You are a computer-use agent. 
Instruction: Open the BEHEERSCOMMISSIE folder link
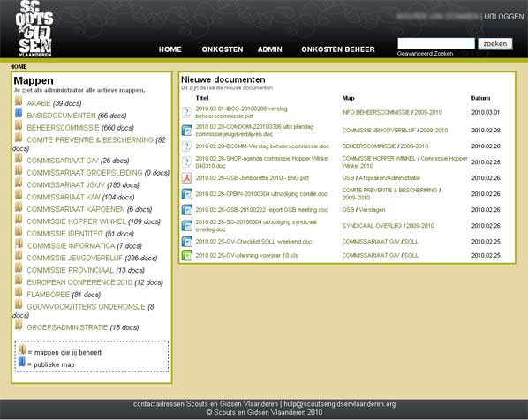pyautogui.click(x=63, y=128)
